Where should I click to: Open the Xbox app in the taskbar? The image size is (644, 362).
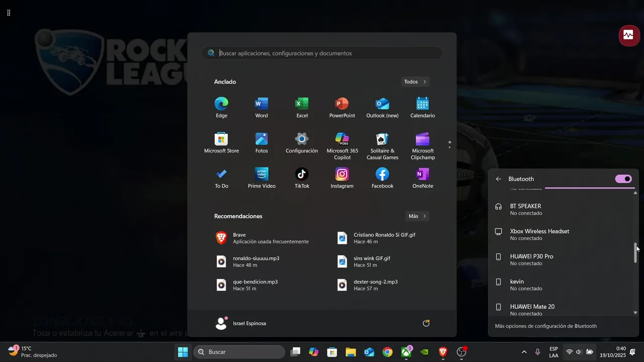point(406,352)
